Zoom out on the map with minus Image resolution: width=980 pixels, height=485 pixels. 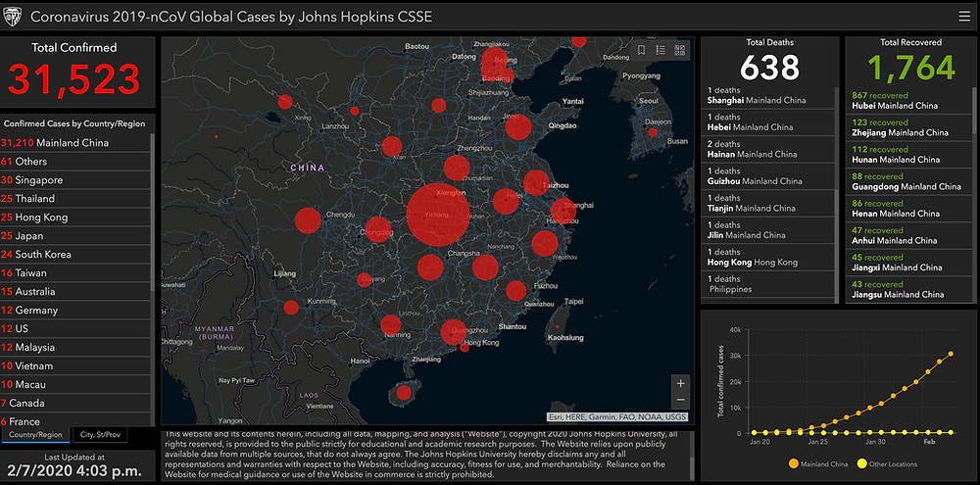(681, 400)
